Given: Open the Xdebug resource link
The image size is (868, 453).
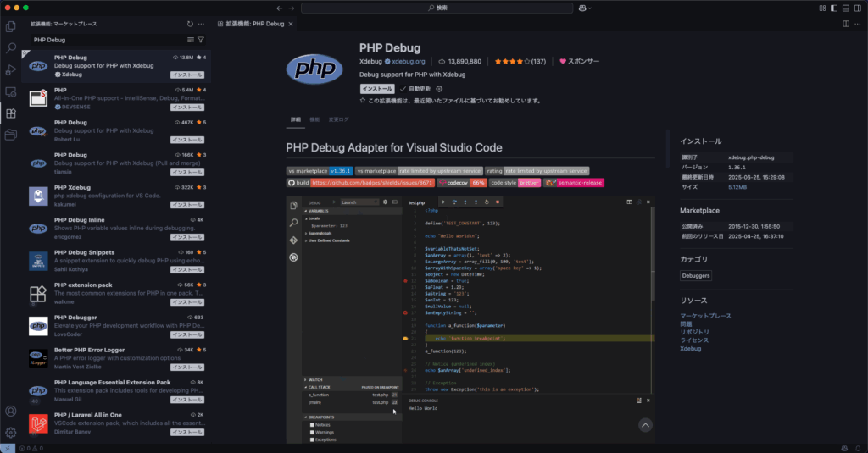Looking at the screenshot, I should click(x=690, y=349).
